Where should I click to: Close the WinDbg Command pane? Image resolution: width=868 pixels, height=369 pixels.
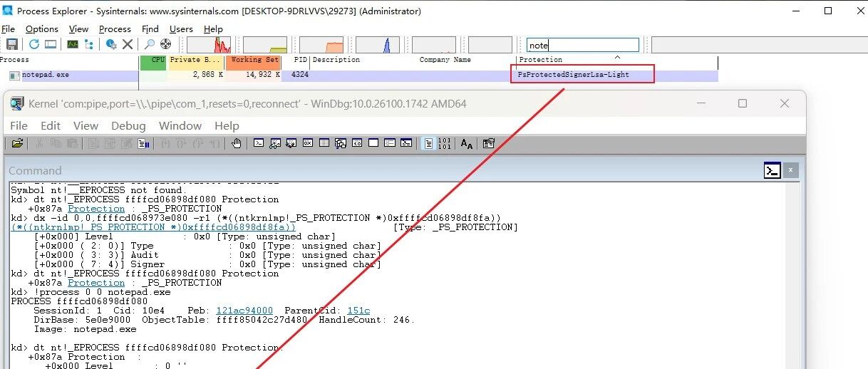click(790, 170)
